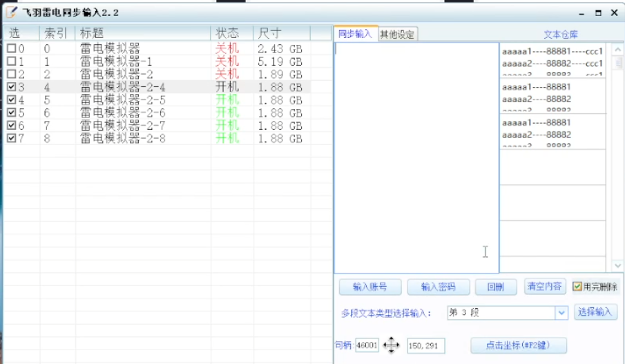The width and height of the screenshot is (625, 364).
Task: Click the app notepad icon in title bar
Action: click(x=12, y=12)
